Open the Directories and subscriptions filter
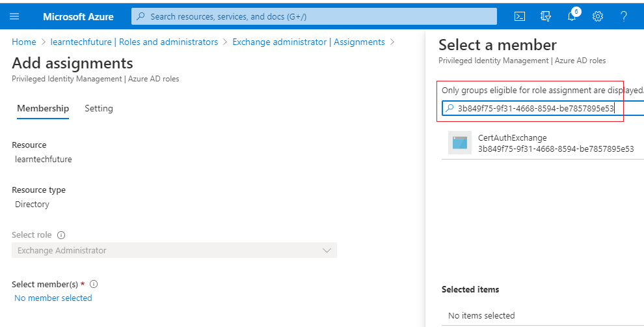The image size is (644, 327). (546, 16)
